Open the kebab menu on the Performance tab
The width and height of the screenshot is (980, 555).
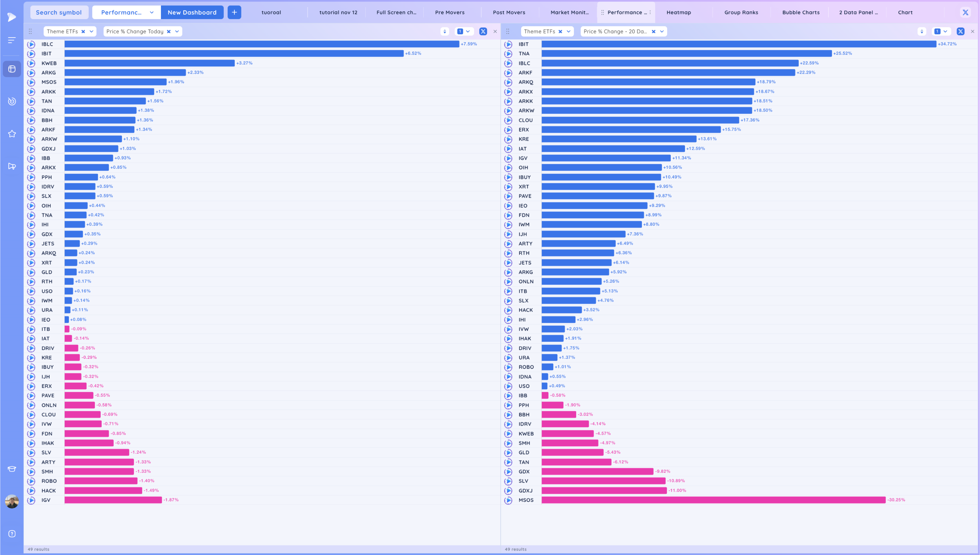650,12
